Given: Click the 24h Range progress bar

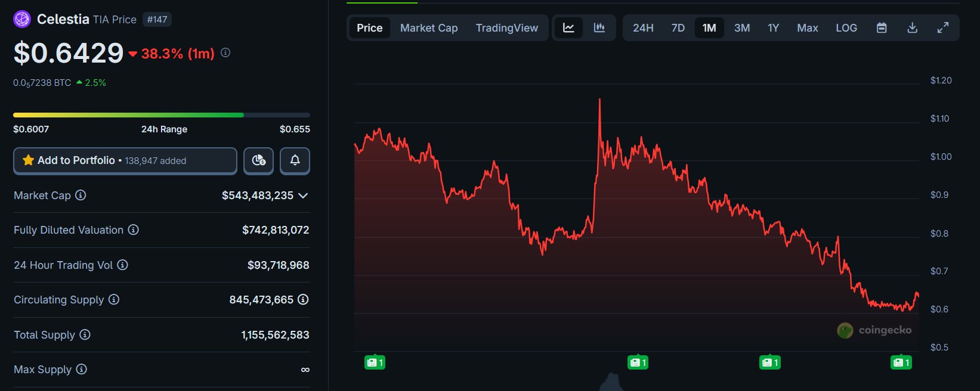Looking at the screenshot, I should (x=162, y=115).
